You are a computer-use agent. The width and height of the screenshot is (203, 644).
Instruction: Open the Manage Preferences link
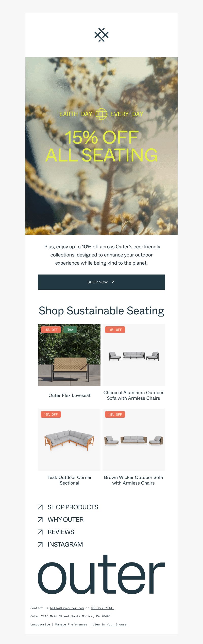pyautogui.click(x=71, y=624)
